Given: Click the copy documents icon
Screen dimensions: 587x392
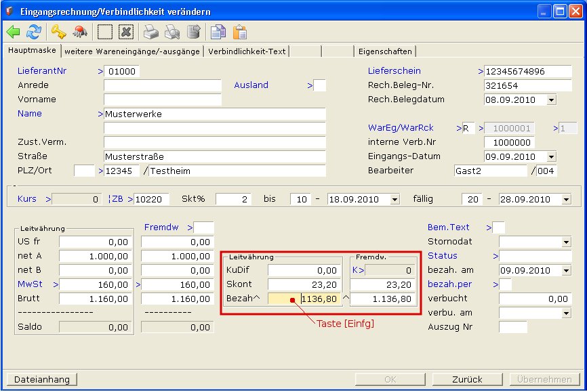Looking at the screenshot, I should (x=218, y=32).
